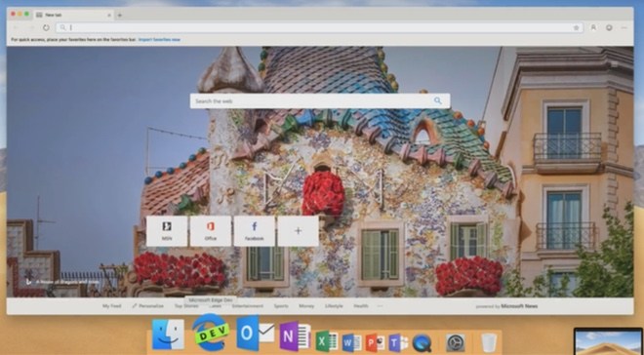This screenshot has width=644, height=355.
Task: Open the profile icon in Edge toolbar
Action: pos(593,27)
